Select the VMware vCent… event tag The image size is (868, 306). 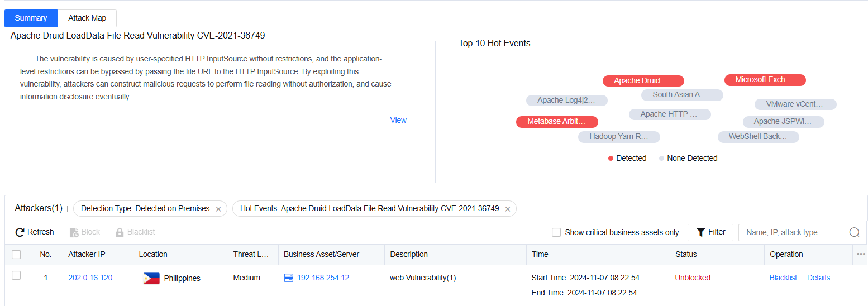pos(795,104)
